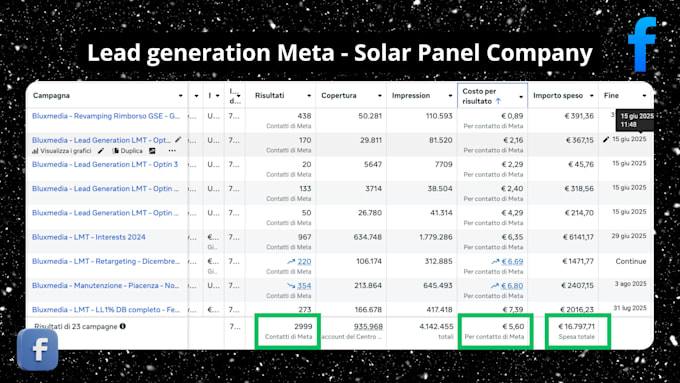Open campaign Bluxmedia - Lead Generation LMT - Opt...

101,140
